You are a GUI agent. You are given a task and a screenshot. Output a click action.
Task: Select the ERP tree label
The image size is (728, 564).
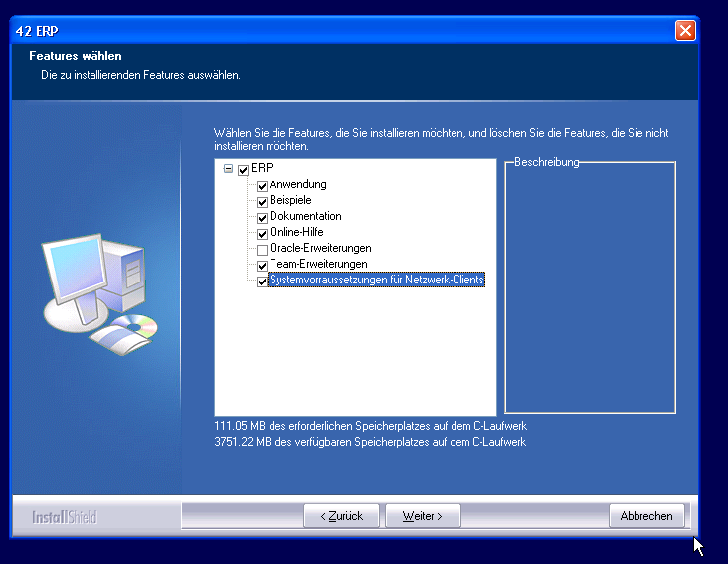click(x=262, y=168)
